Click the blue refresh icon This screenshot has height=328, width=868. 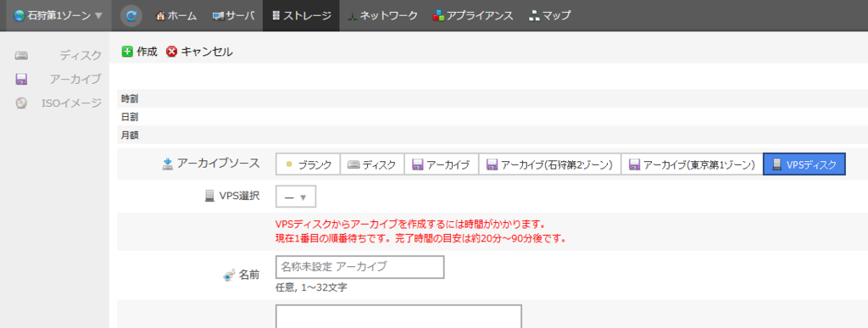(131, 15)
